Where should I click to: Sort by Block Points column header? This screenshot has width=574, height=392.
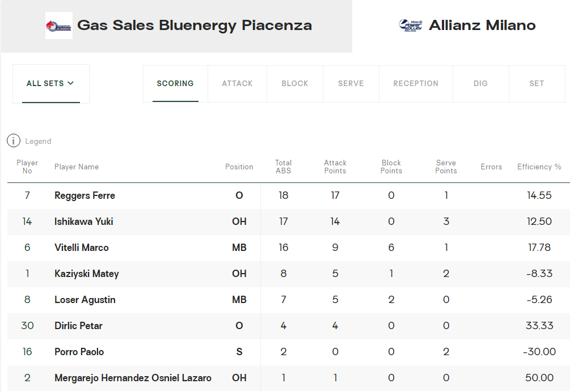tap(391, 167)
